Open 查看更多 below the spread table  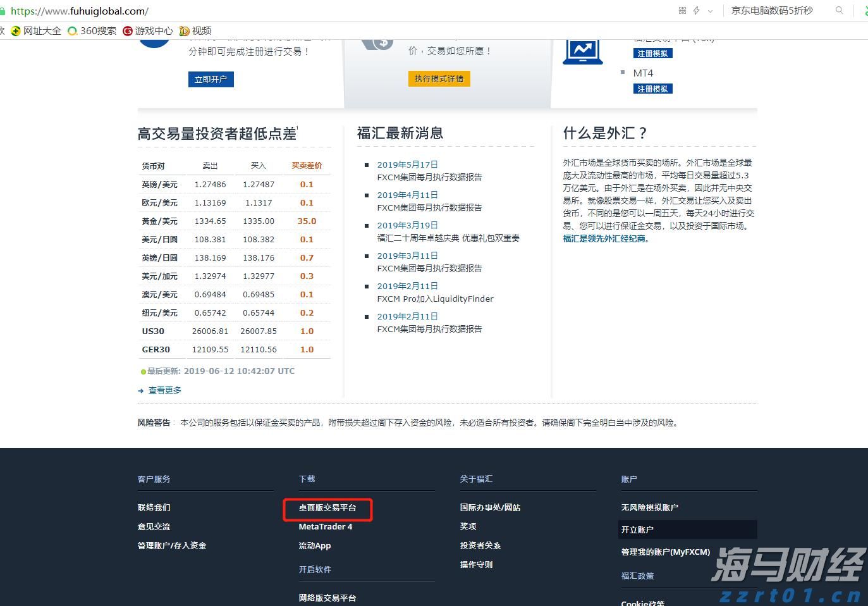pyautogui.click(x=165, y=390)
